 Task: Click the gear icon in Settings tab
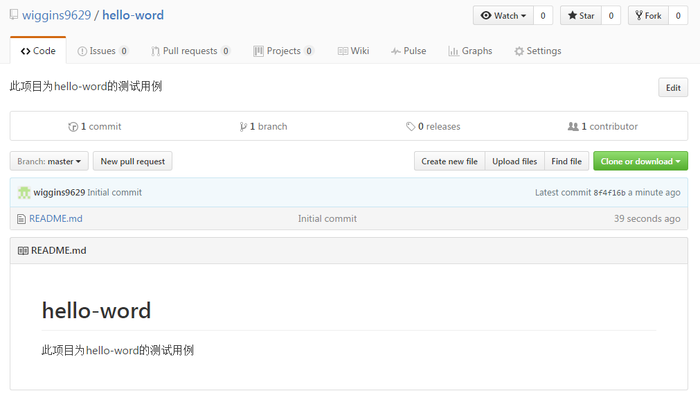519,51
